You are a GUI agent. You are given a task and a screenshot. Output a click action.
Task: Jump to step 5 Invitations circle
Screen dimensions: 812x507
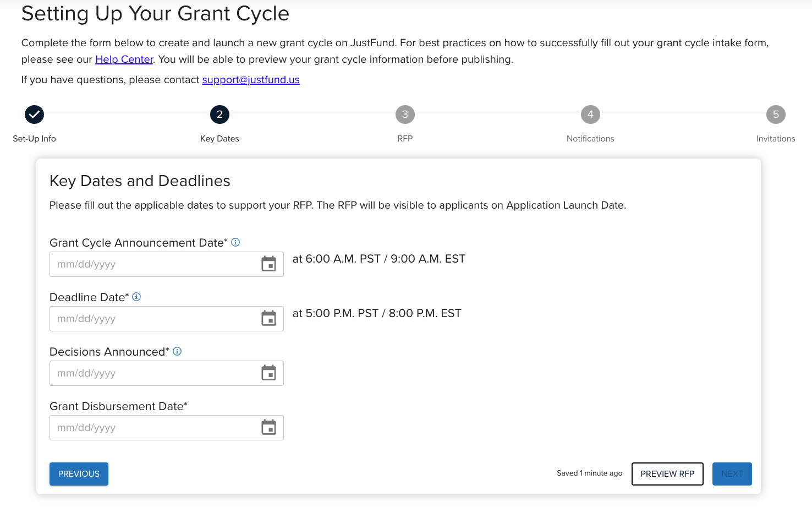tap(776, 115)
